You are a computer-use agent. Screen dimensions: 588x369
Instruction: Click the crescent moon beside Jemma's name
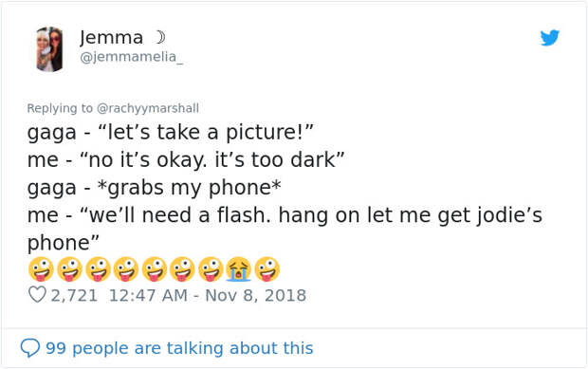[160, 37]
